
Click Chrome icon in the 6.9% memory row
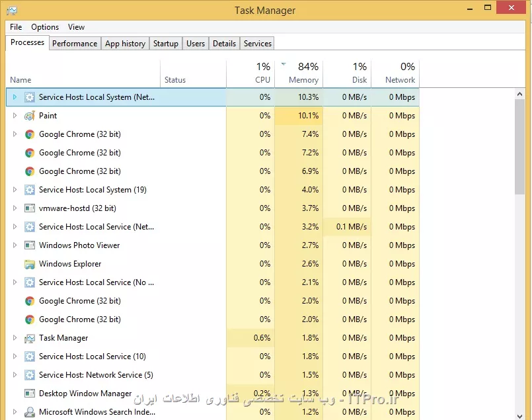[x=30, y=171]
